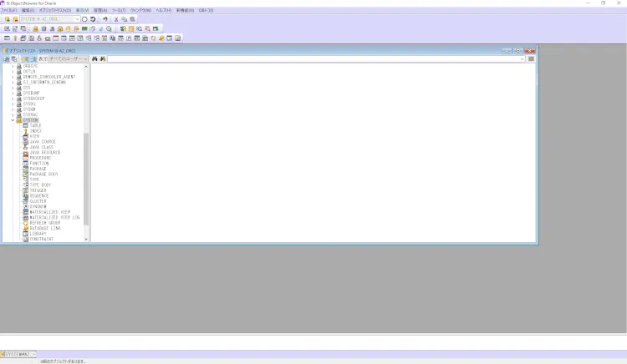The height and width of the screenshot is (364, 627).
Task: Open the search box dropdown arrow
Action: coord(522,59)
